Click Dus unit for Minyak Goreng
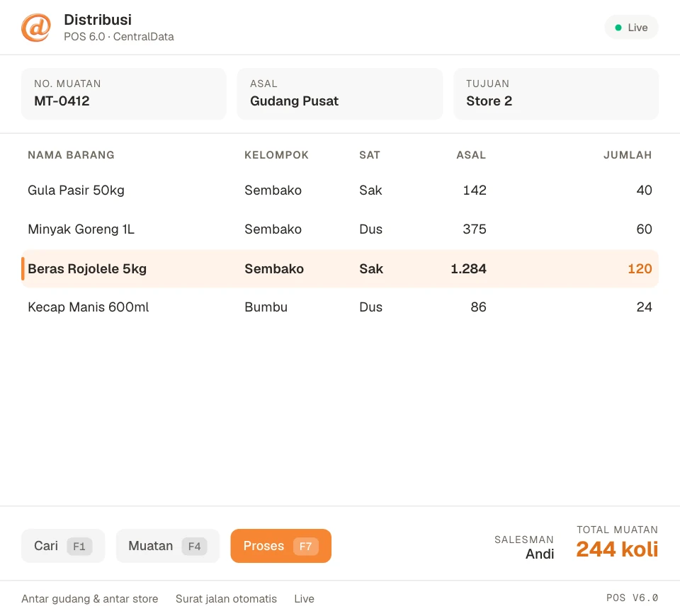The width and height of the screenshot is (680, 616). tap(370, 229)
